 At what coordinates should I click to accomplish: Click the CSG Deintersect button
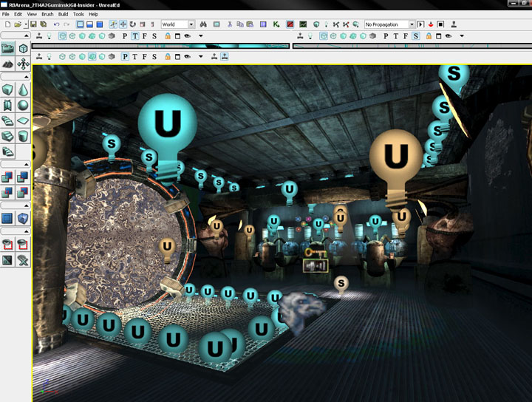tap(23, 192)
